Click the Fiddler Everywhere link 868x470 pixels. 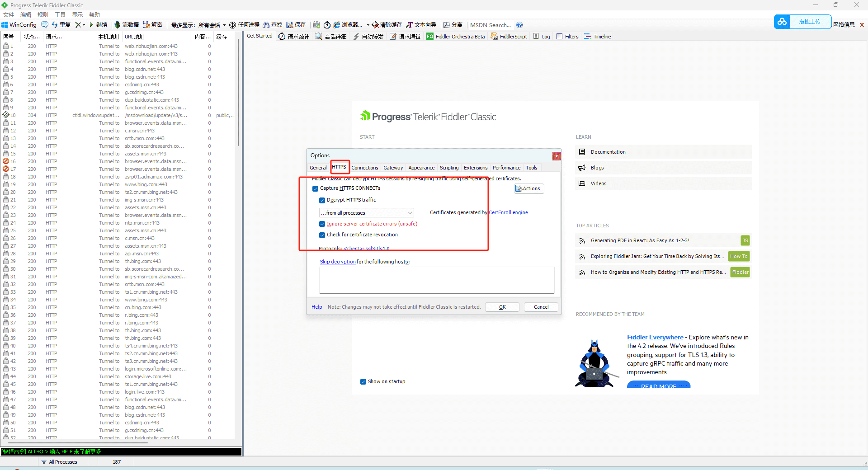(655, 337)
